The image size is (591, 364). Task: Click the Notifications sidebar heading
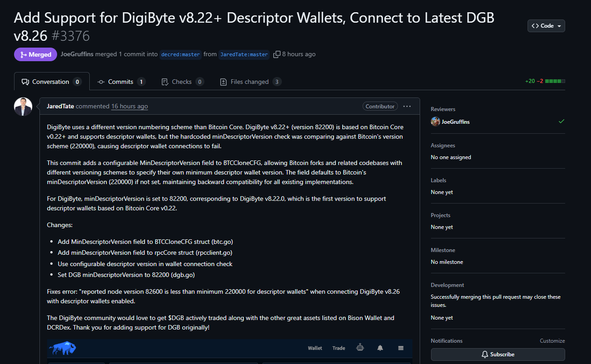coord(447,341)
